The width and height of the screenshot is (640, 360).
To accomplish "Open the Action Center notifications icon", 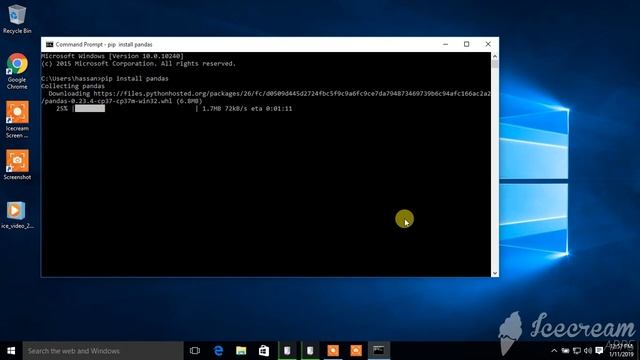I will (x=599, y=351).
